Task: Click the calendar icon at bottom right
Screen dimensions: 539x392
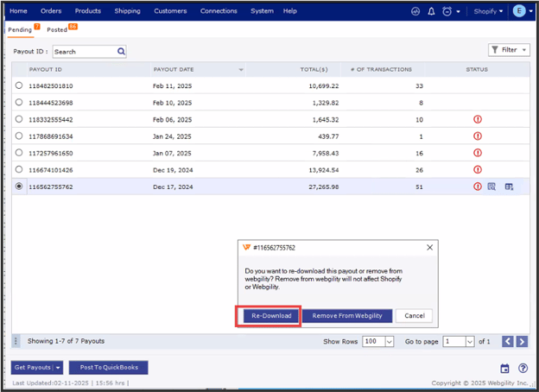Action: pyautogui.click(x=505, y=369)
